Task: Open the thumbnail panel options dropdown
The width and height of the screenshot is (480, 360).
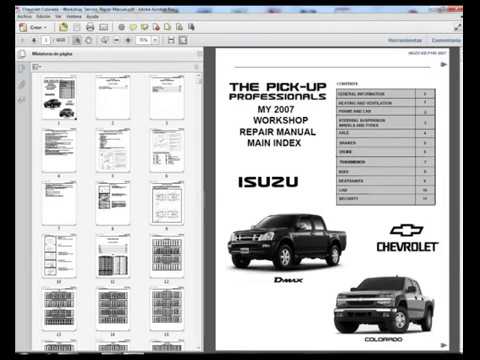Action: click(37, 67)
